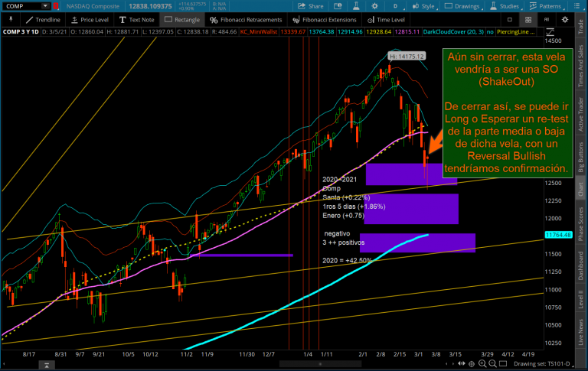Image resolution: width=588 pixels, height=371 pixels.
Task: Click the green Spanish ShakeOut text note
Action: point(508,112)
